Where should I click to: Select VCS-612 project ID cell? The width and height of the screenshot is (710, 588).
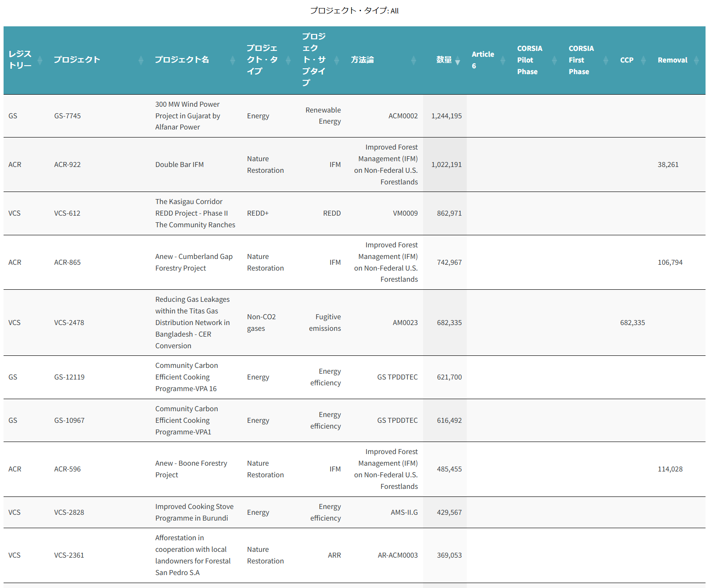67,213
